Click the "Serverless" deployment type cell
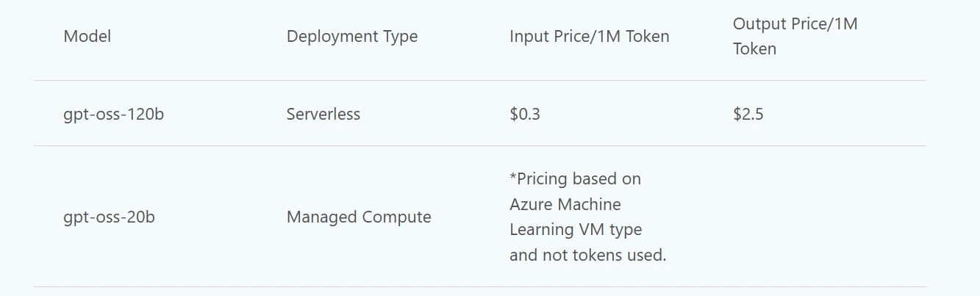The width and height of the screenshot is (980, 296). pos(323,115)
